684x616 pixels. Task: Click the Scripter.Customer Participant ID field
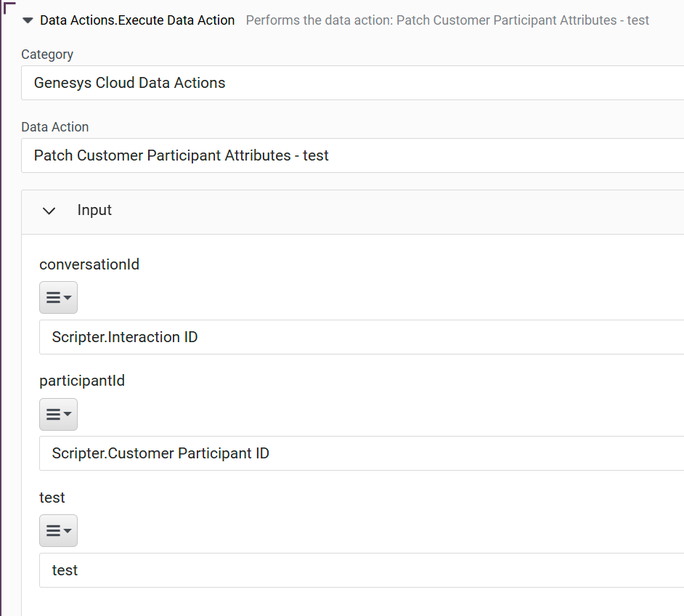pos(362,453)
